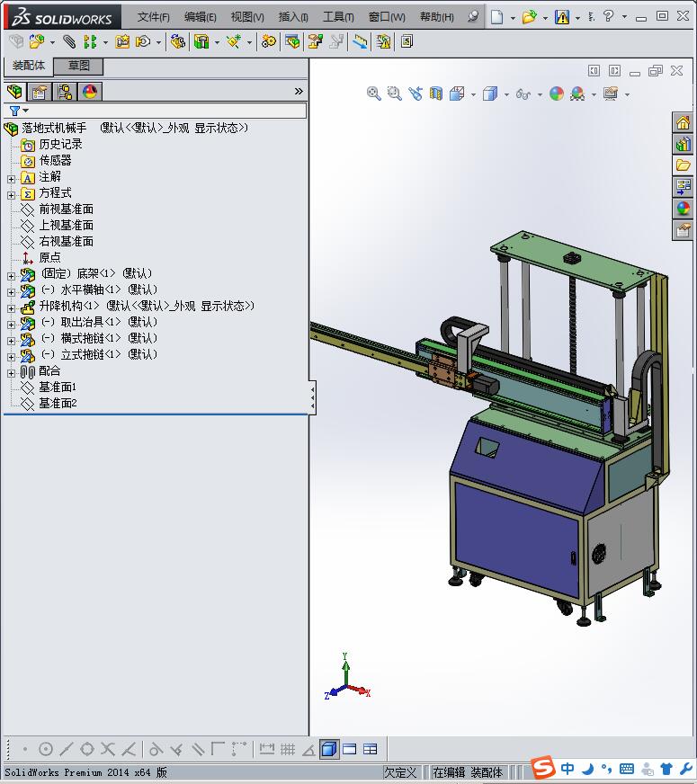Expand the 配合 mates folder
Screen dimensions: 697x784
coord(11,373)
